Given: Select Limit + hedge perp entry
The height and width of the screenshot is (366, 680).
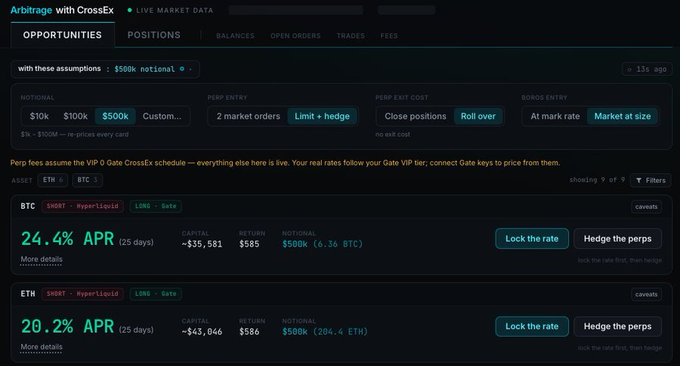Looking at the screenshot, I should point(322,116).
